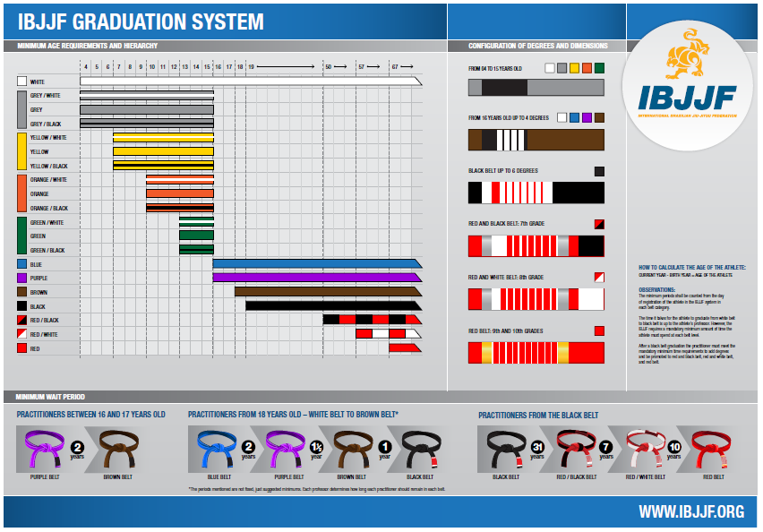Open the WWW.IBJJF.ORG website link
Screen dimensions: 763x532
pyautogui.click(x=691, y=512)
